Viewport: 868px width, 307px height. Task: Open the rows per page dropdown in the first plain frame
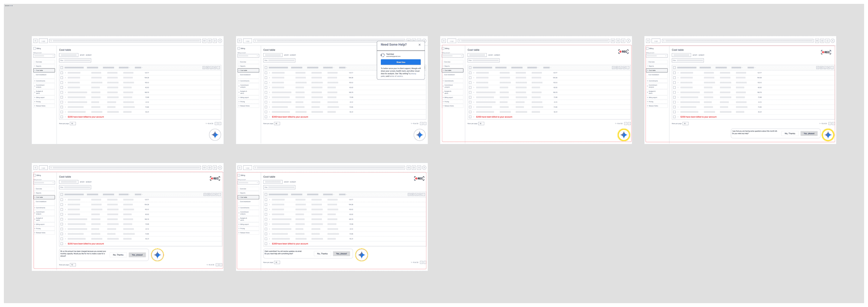(x=73, y=124)
